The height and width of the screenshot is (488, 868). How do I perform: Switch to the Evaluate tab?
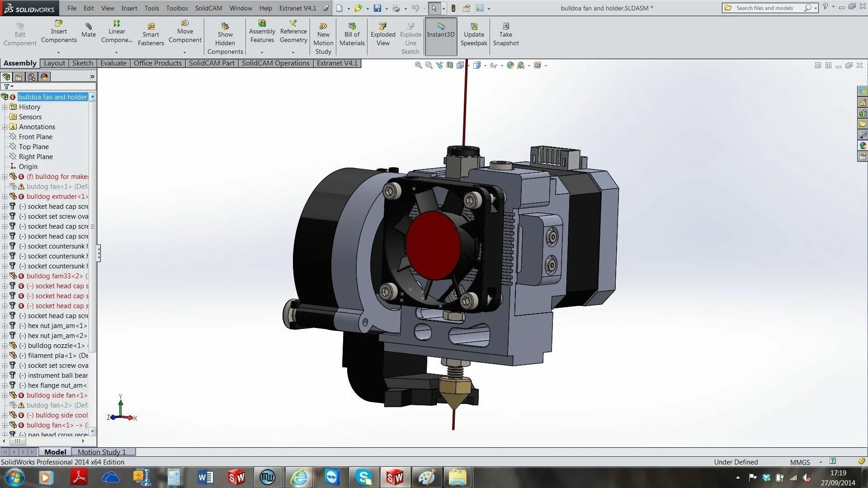coord(113,63)
